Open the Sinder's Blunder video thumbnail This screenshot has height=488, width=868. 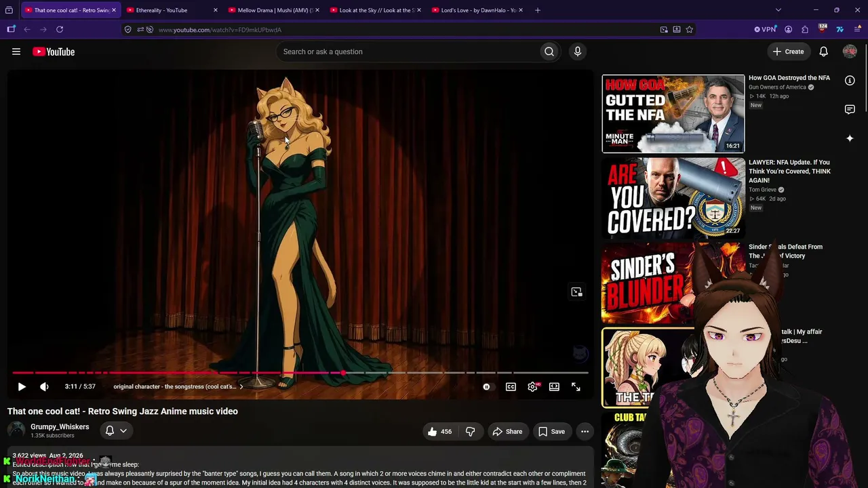click(x=648, y=283)
